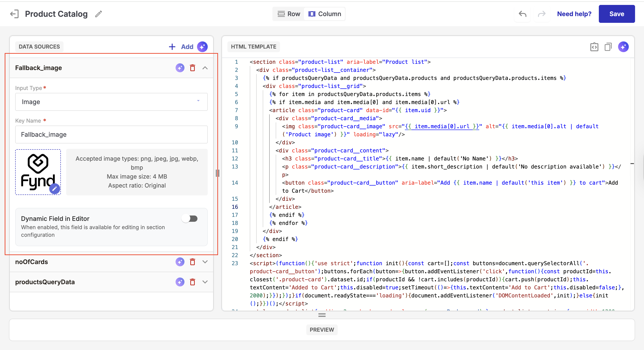Screen dimensions: 644x350
Task: Delete the Fallback_image data source
Action: [x=192, y=68]
